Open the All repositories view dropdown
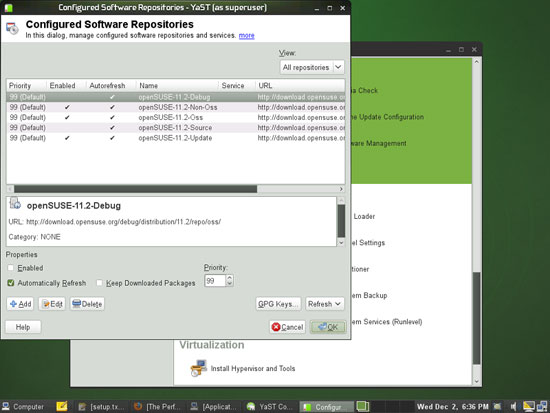 pos(312,67)
